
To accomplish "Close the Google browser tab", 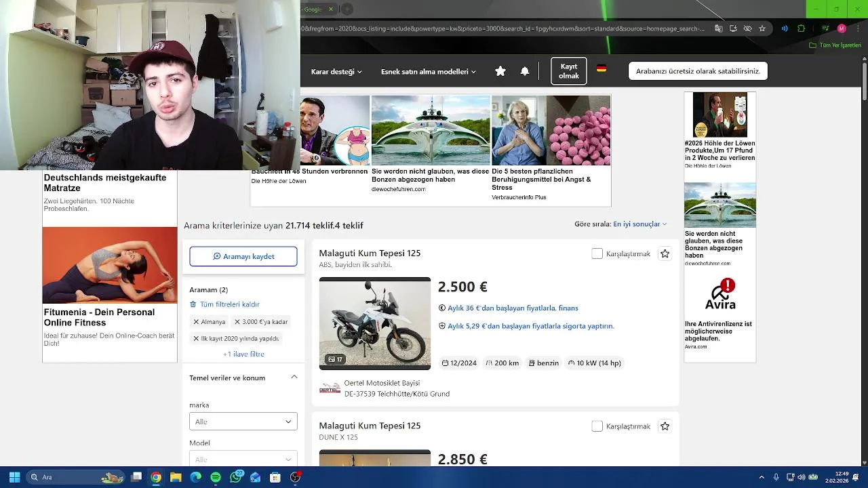I will click(331, 9).
